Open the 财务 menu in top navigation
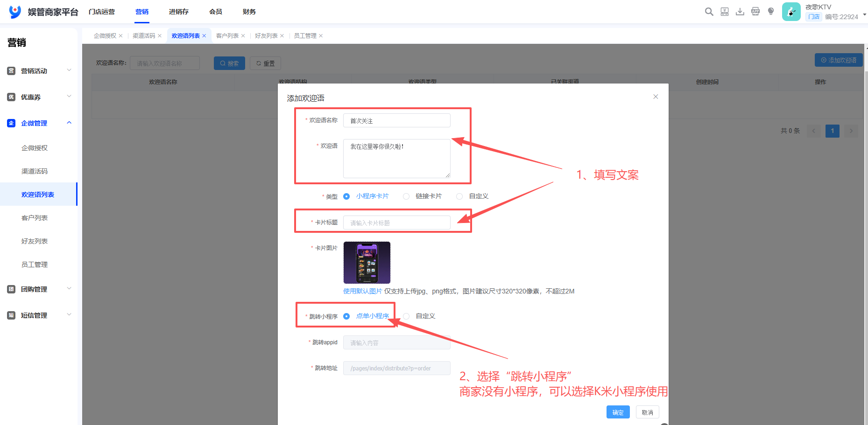The width and height of the screenshot is (868, 425). pyautogui.click(x=249, y=11)
